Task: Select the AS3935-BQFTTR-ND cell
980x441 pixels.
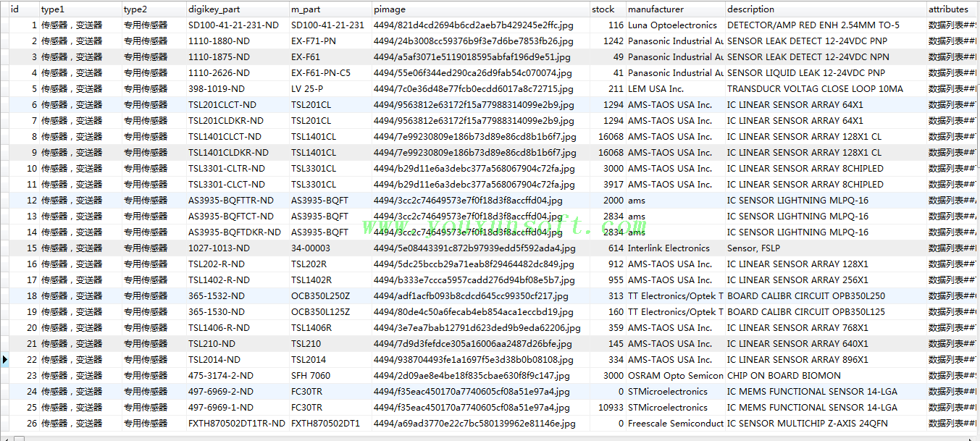Action: 238,201
